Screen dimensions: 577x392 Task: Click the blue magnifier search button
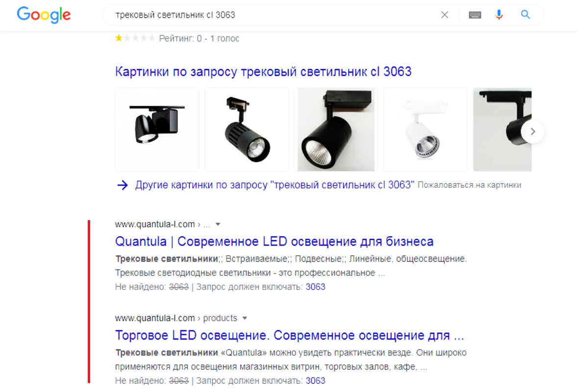pos(526,15)
